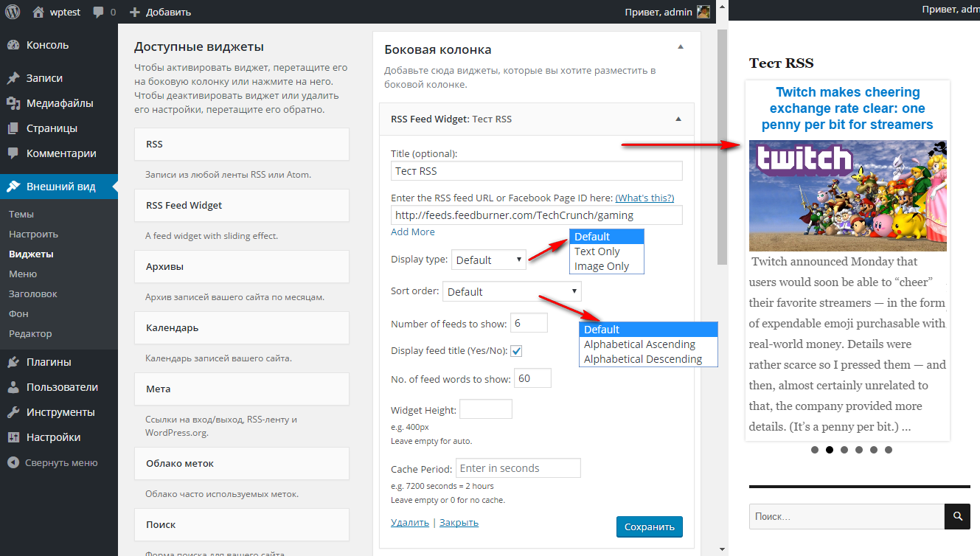Click the Страницы pages icon
Image resolution: width=980 pixels, height=556 pixels.
(x=13, y=128)
